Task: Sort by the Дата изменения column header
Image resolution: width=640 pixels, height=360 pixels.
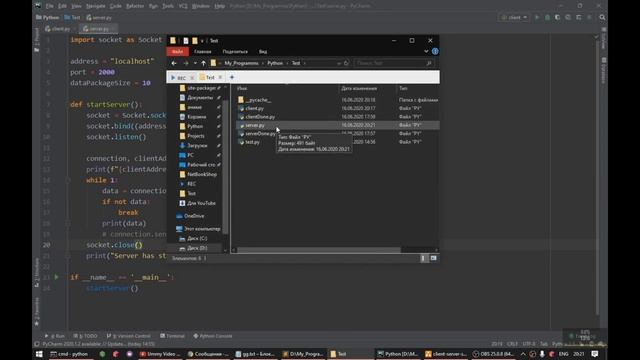Action: (x=359, y=88)
